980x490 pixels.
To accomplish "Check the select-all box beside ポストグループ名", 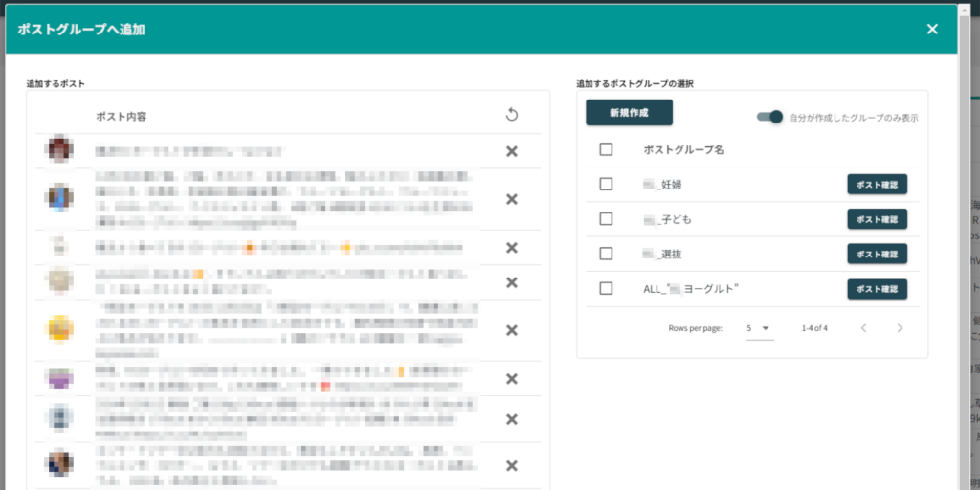I will coord(606,149).
